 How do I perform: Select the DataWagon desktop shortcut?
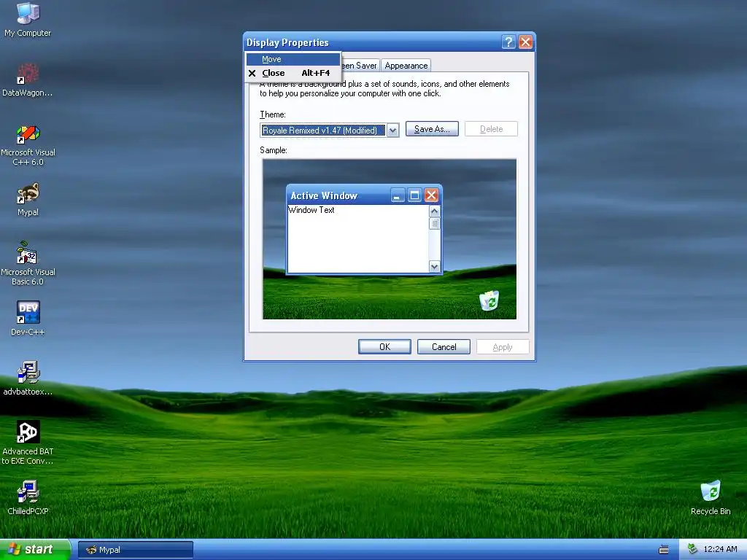click(x=28, y=79)
